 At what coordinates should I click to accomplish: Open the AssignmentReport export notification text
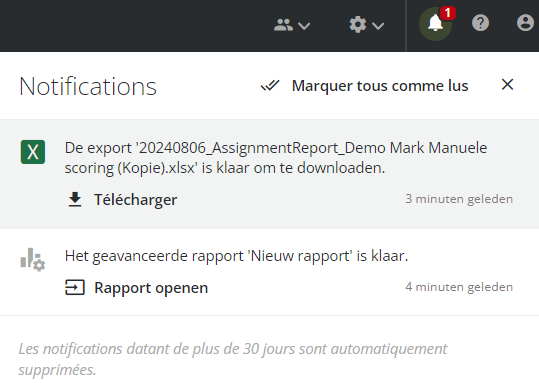(276, 158)
